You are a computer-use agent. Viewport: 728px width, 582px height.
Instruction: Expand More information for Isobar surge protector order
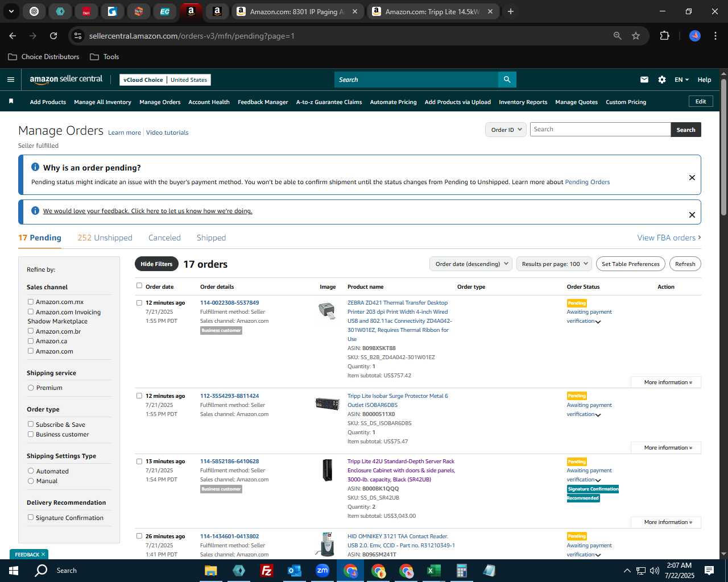tap(666, 448)
